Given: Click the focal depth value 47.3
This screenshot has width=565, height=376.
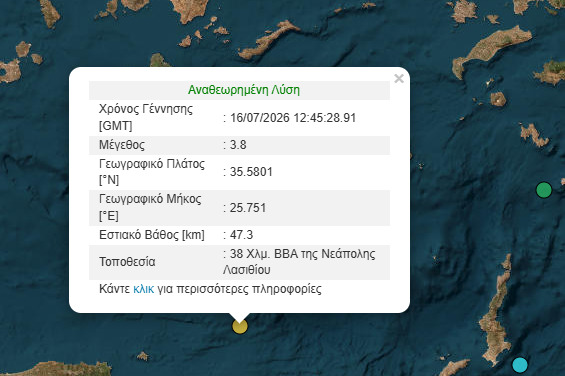Looking at the screenshot, I should 241,235.
